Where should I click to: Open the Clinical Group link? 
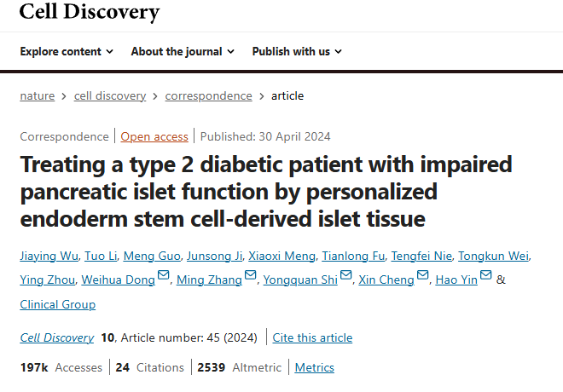(58, 304)
